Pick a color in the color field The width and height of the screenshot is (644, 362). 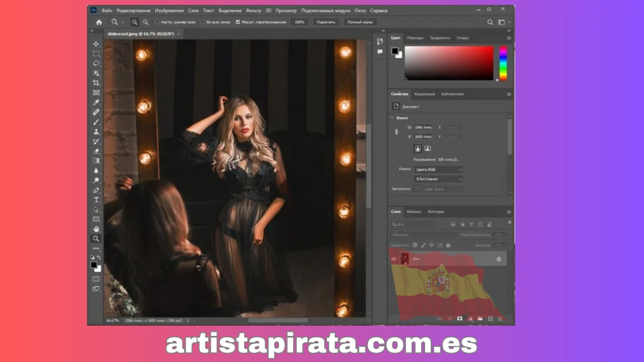[449, 63]
